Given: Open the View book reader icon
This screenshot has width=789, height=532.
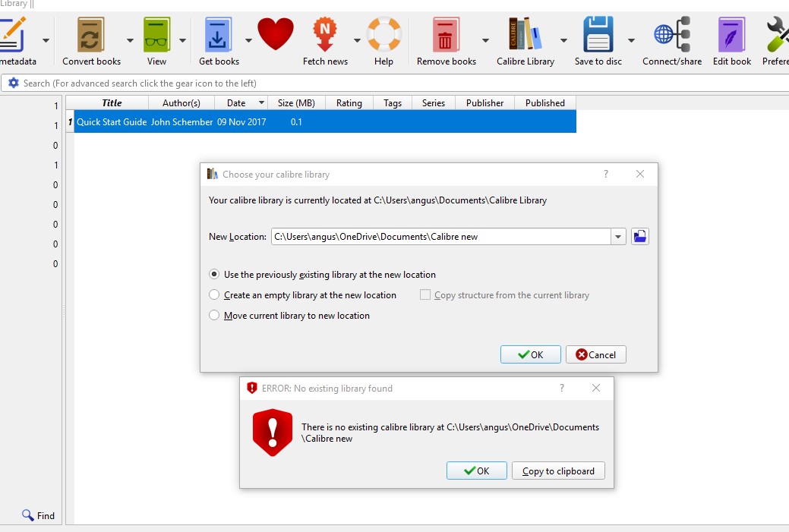Looking at the screenshot, I should pos(156,34).
